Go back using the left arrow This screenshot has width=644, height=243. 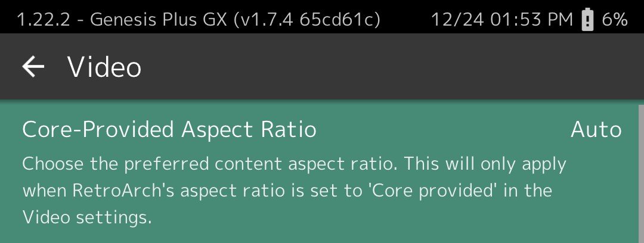[33, 67]
